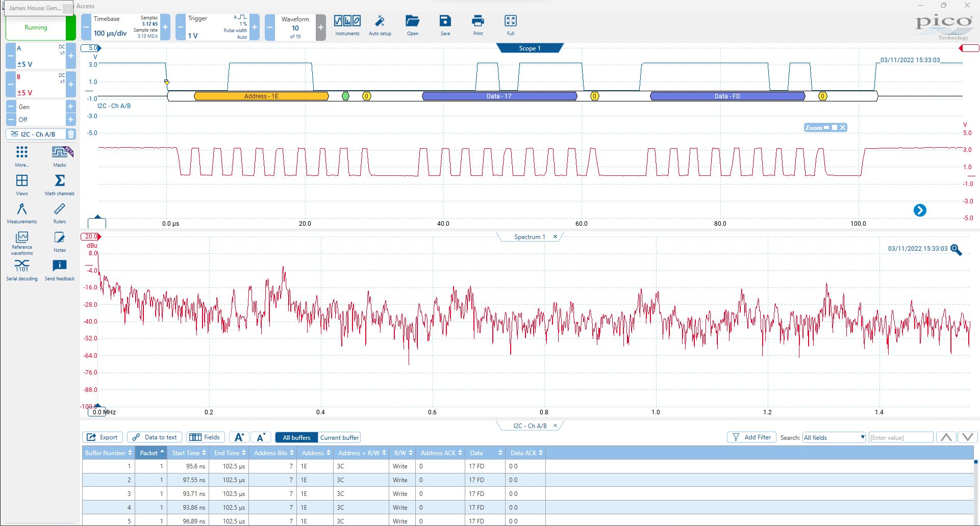Open the Measurements tool

21,213
